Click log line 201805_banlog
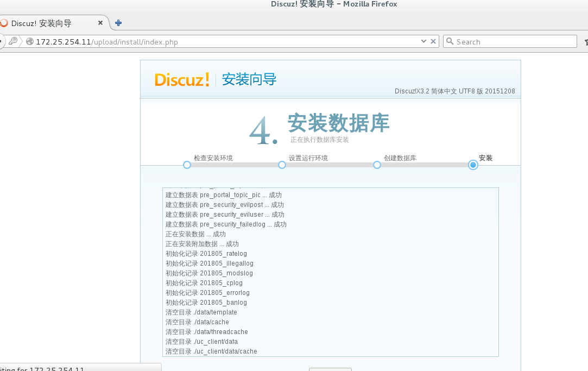Screen dimensions: 588x371 pos(206,303)
